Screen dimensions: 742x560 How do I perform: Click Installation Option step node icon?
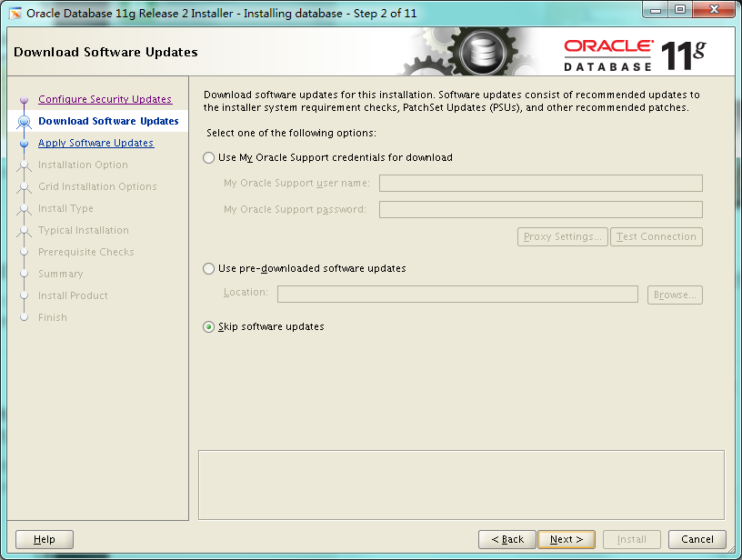pos(25,165)
